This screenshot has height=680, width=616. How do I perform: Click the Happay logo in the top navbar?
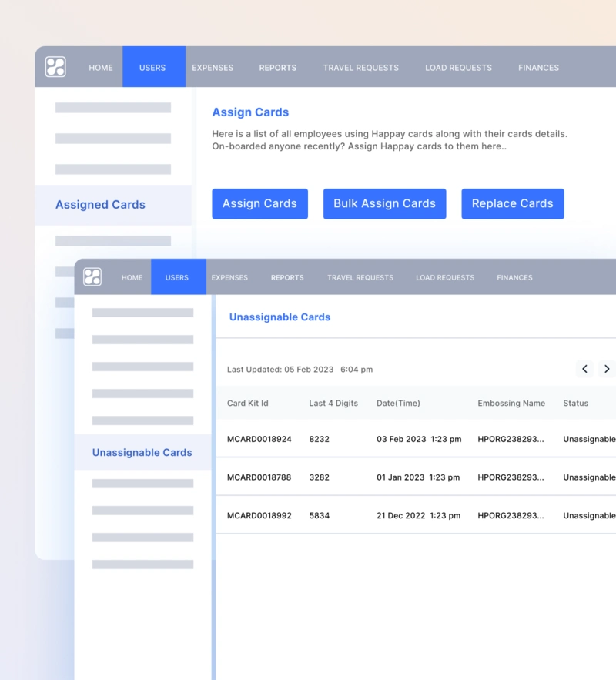(56, 67)
